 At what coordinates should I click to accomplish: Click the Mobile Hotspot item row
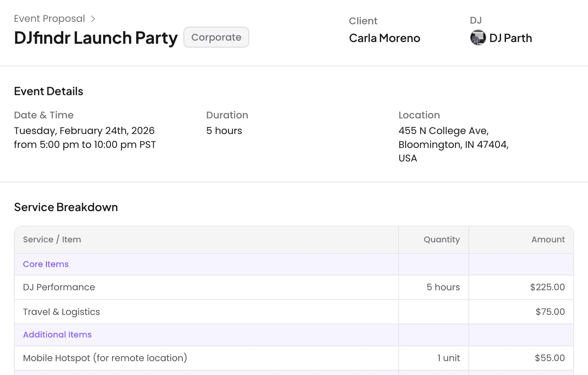click(x=294, y=358)
